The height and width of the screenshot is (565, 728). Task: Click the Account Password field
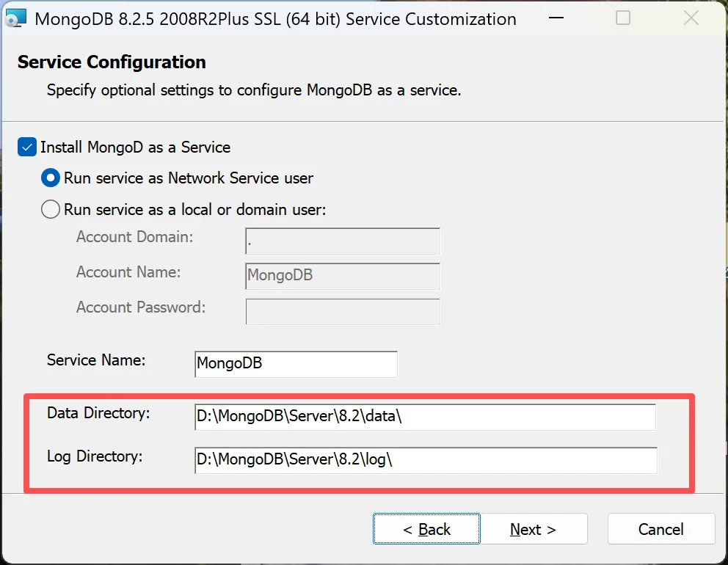[x=343, y=312]
